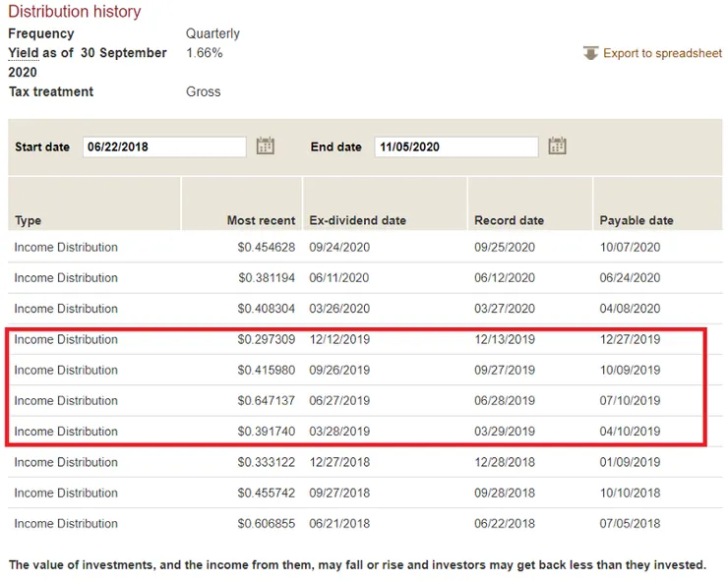Click record date 06/22/2018
Screen dimensions: 728x581
(x=505, y=523)
